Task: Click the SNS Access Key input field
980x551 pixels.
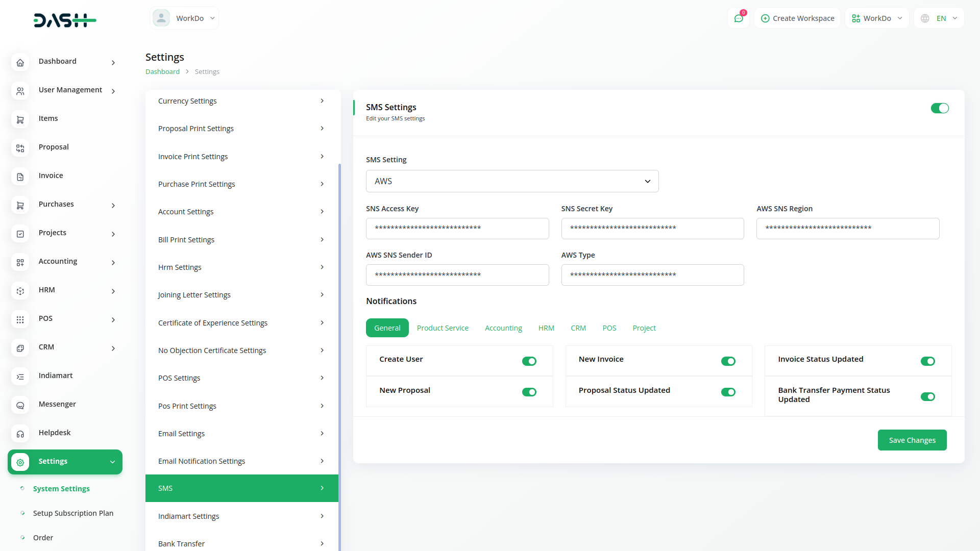Action: [457, 228]
